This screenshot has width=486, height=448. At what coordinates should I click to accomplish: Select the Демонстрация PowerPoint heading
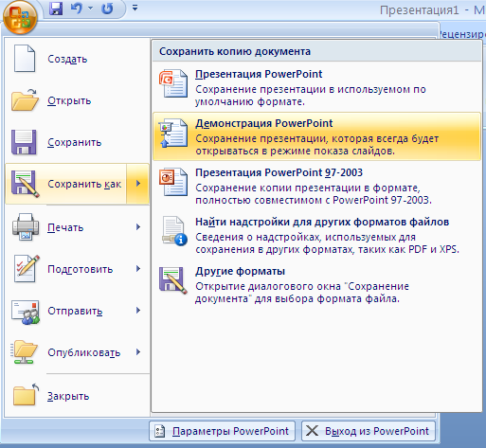(264, 123)
